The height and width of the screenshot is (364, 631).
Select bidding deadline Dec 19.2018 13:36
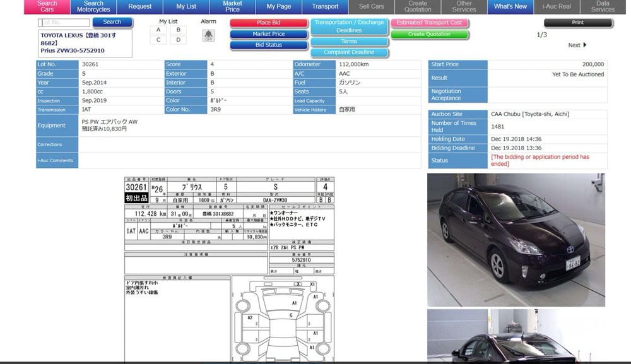(x=516, y=148)
